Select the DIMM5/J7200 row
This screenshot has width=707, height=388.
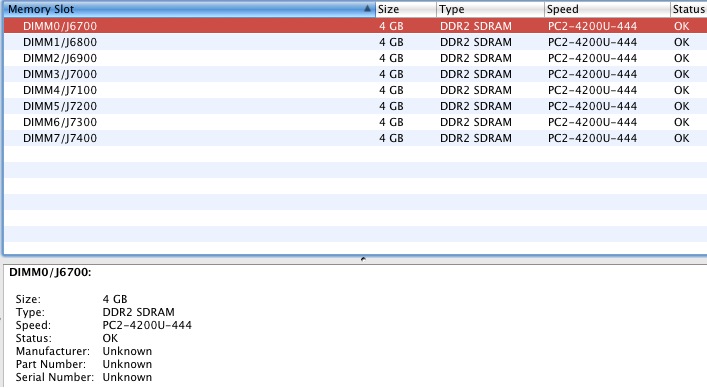[355, 106]
